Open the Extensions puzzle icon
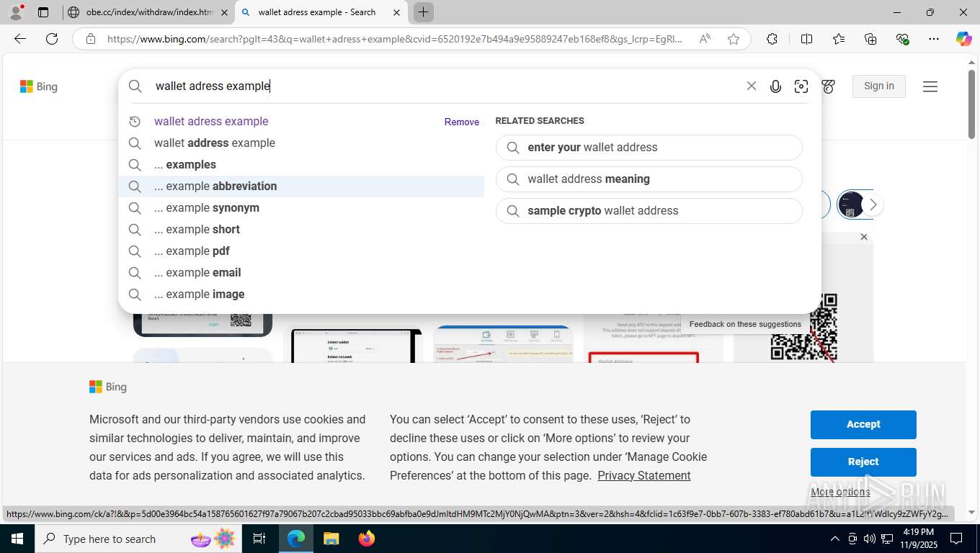The width and height of the screenshot is (980, 553). click(772, 39)
